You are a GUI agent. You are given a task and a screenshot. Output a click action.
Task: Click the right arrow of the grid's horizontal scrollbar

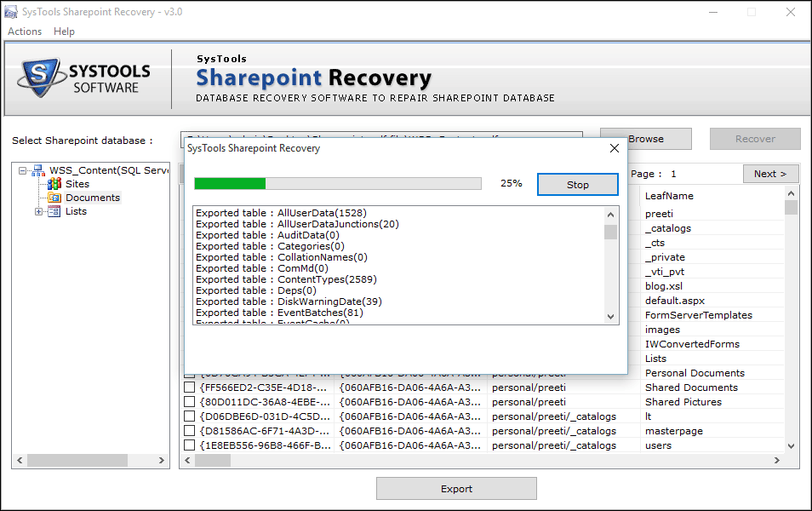[777, 460]
